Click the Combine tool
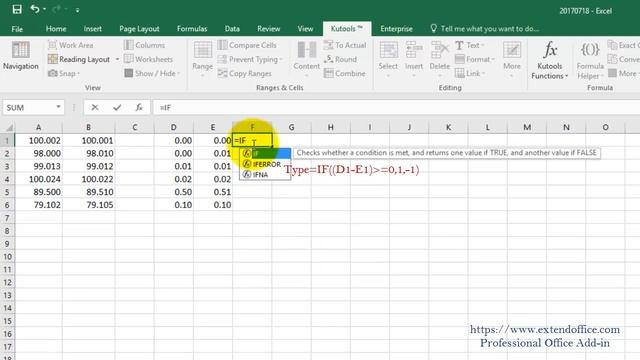Screen dimensions: 640x360 (x=344, y=73)
